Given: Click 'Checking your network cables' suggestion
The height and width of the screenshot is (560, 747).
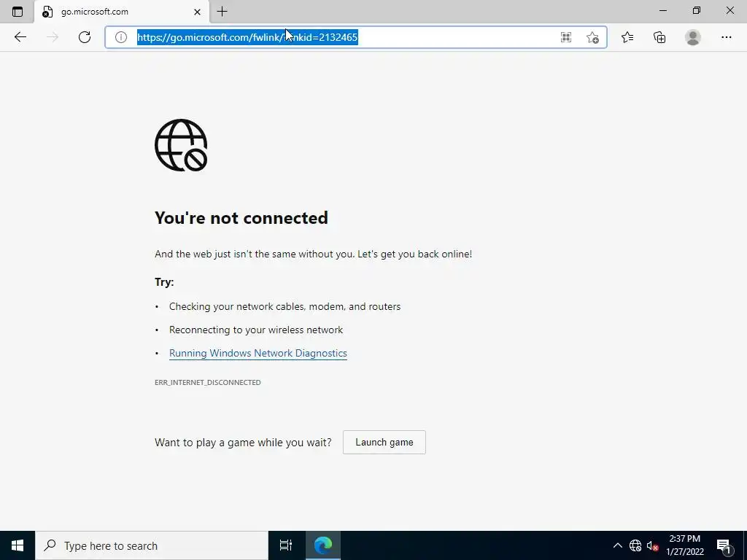Looking at the screenshot, I should (285, 307).
